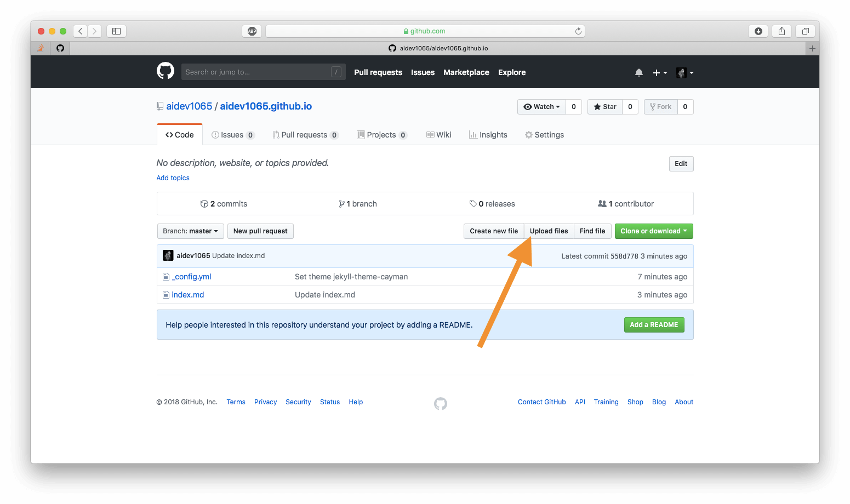
Task: Open the notifications bell
Action: pos(638,72)
